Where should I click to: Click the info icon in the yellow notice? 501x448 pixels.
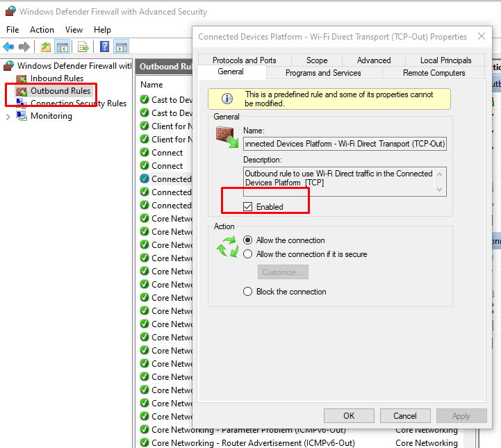(x=227, y=99)
